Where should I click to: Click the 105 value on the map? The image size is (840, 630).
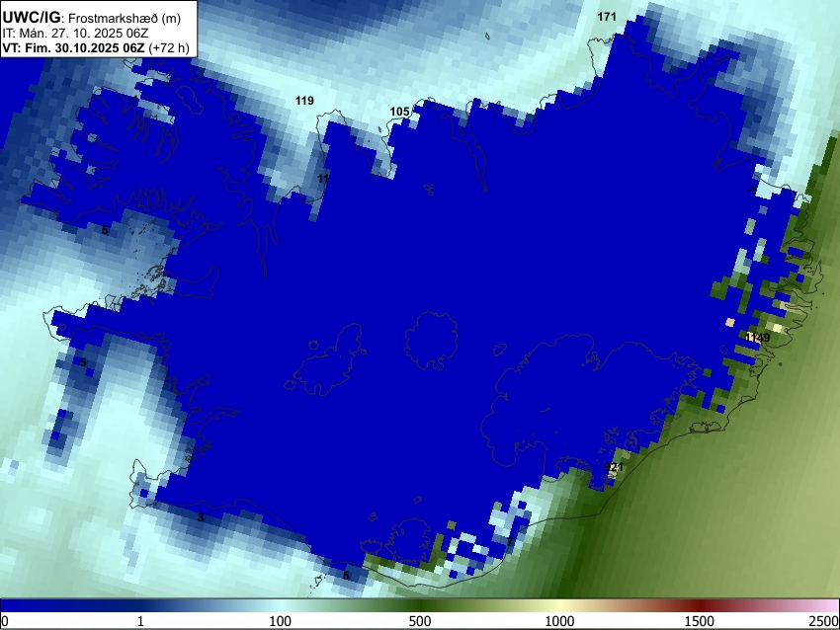[399, 112]
